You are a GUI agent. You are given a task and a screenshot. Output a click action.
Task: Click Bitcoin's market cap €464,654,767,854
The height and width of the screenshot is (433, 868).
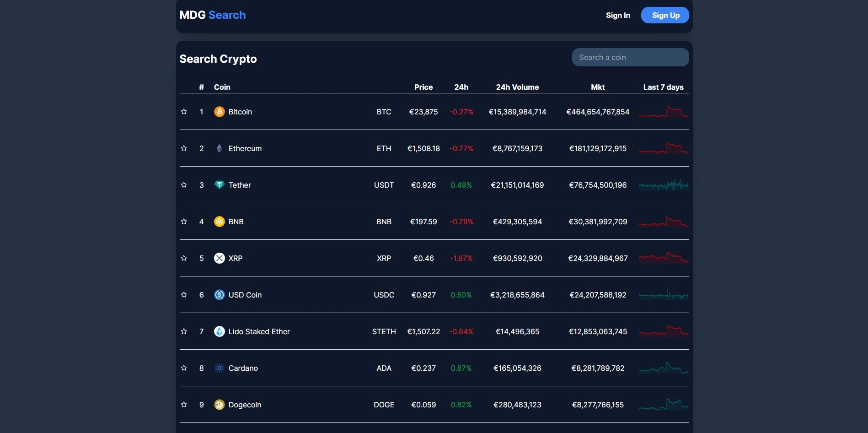(x=598, y=112)
